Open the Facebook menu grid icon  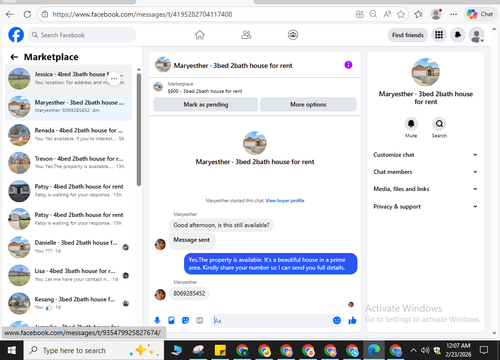[439, 35]
